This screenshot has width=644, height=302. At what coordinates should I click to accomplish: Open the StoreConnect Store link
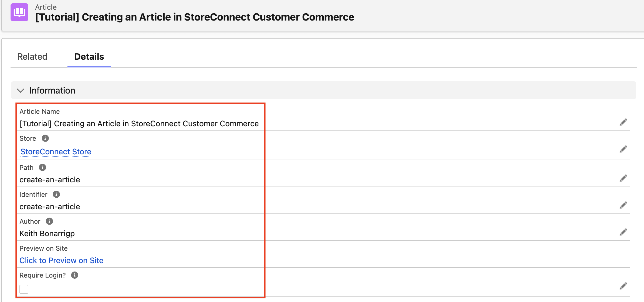[56, 152]
